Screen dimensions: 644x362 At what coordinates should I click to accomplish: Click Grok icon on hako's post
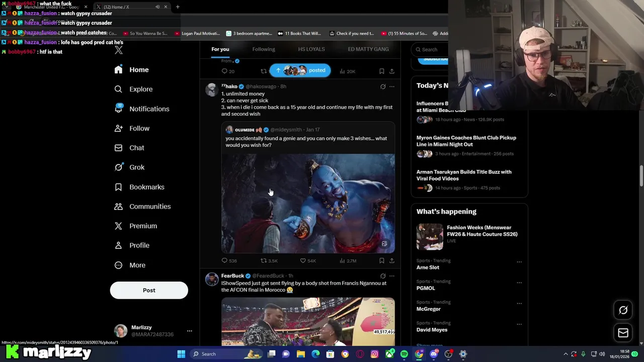tap(383, 86)
